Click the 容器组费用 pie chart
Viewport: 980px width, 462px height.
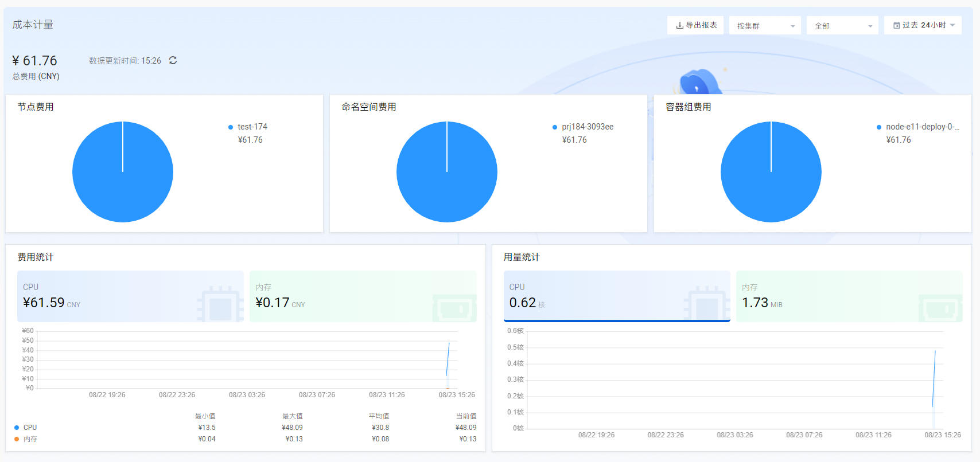771,172
